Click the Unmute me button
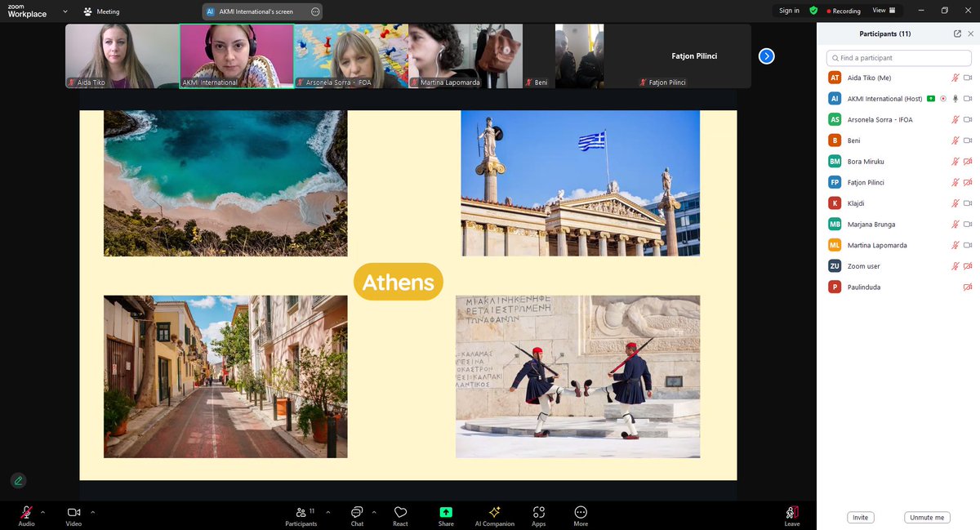 tap(927, 517)
